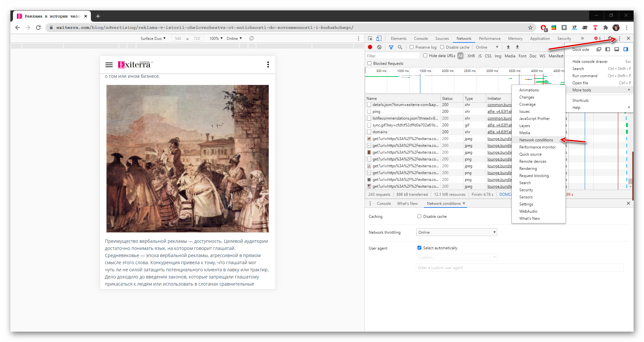Viewport: 644px width, 342px height.
Task: Open device toolbar Online throttling dropdown
Action: (x=234, y=38)
